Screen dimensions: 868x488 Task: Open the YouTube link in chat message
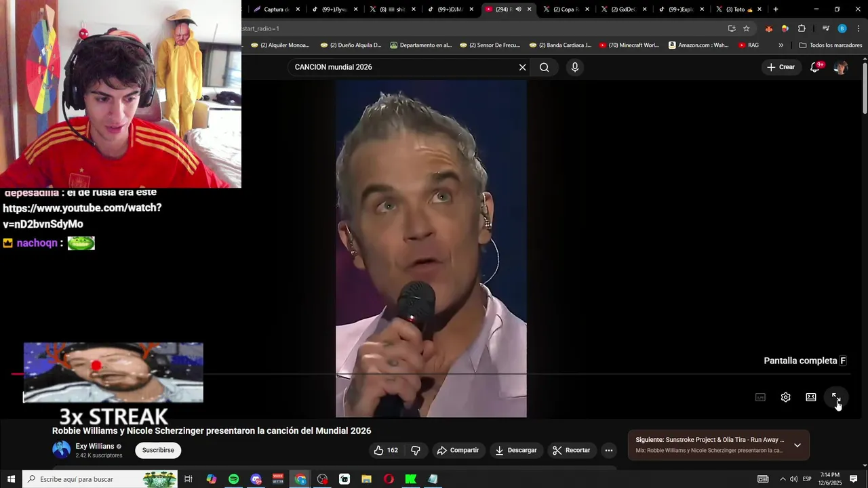click(82, 216)
